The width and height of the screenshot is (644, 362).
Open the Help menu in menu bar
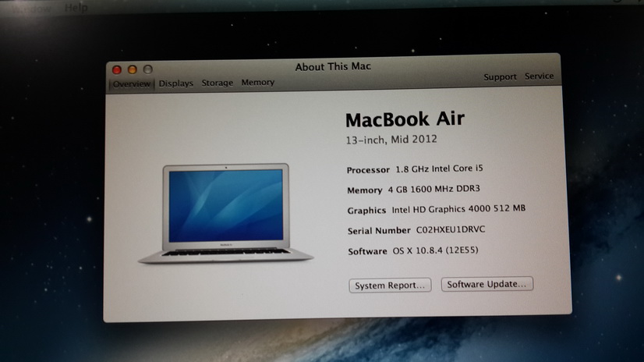coord(76,7)
